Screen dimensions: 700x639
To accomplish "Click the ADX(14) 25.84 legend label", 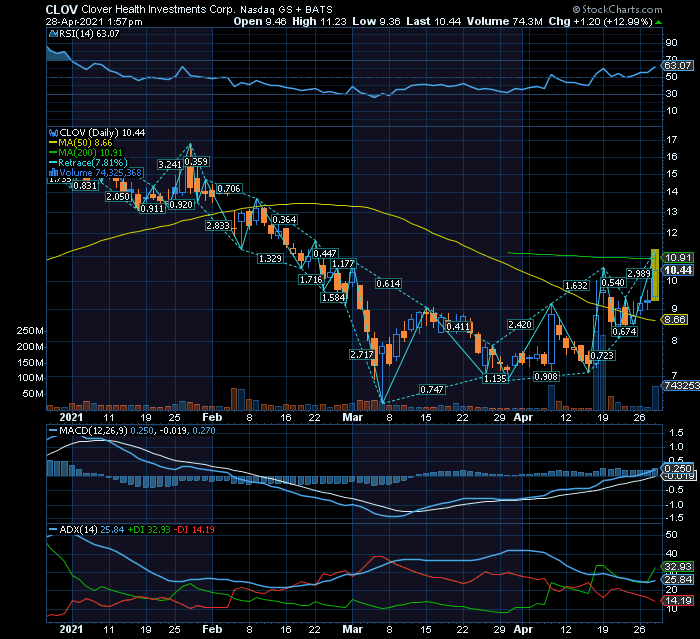I will [92, 530].
